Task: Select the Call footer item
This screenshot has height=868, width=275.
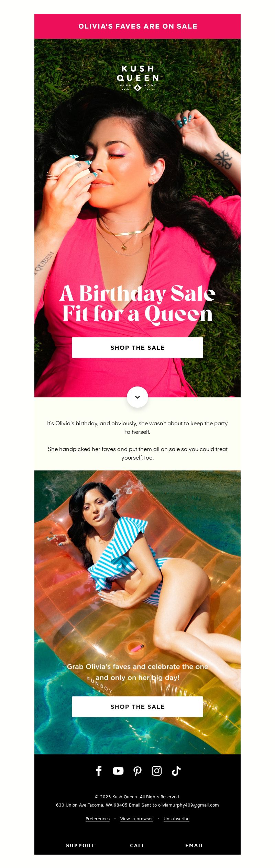Action: pos(137,846)
